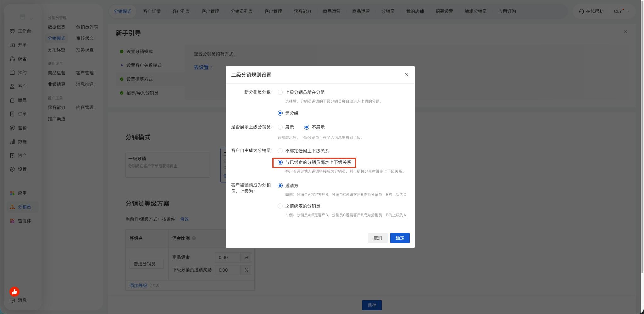Click the 应用 apps grid icon
Viewport: 644px width, 314px height.
click(12, 193)
